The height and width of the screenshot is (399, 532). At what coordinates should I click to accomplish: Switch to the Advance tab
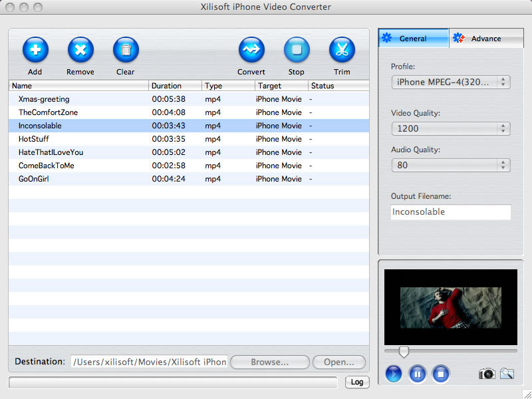(x=485, y=39)
